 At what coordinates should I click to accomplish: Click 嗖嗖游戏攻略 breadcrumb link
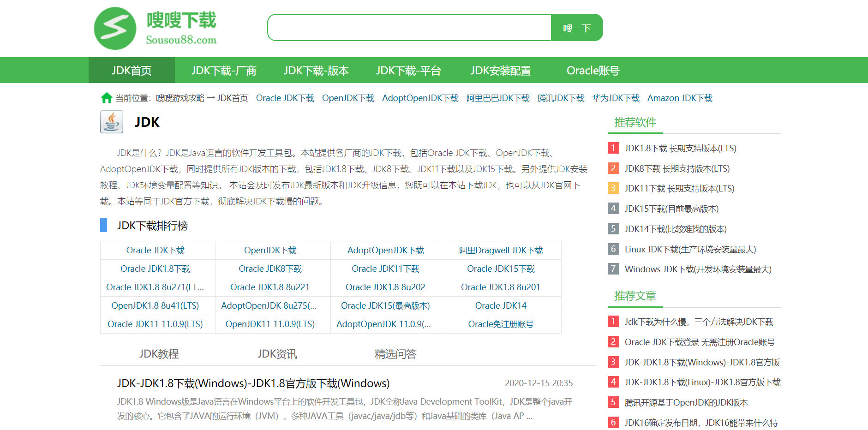pos(180,98)
